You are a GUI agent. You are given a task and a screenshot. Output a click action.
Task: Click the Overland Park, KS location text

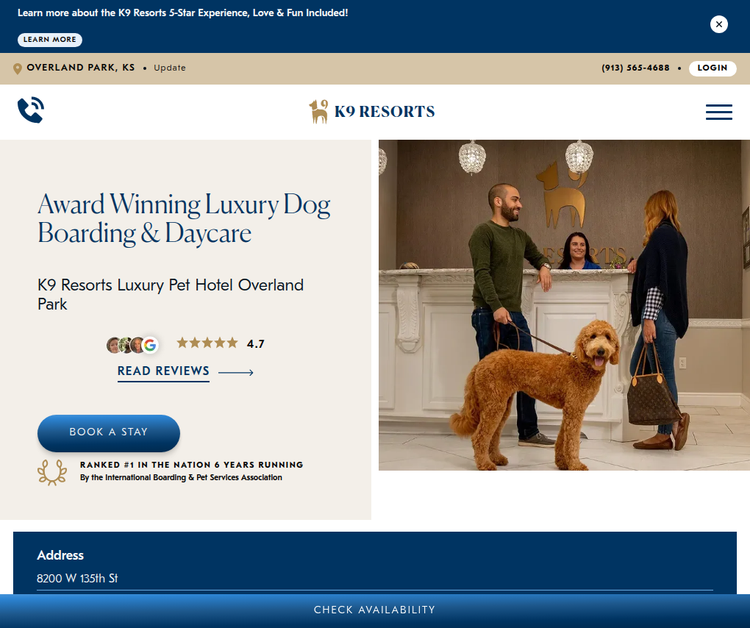coord(81,67)
